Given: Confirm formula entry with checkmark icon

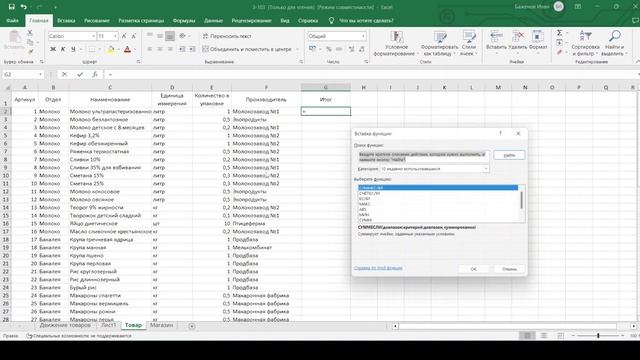Looking at the screenshot, I should (80, 74).
